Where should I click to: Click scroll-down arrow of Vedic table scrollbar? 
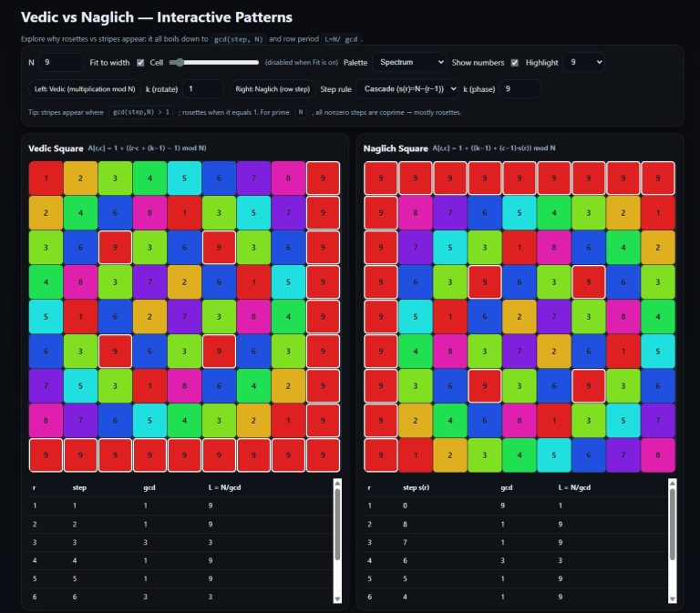(337, 598)
